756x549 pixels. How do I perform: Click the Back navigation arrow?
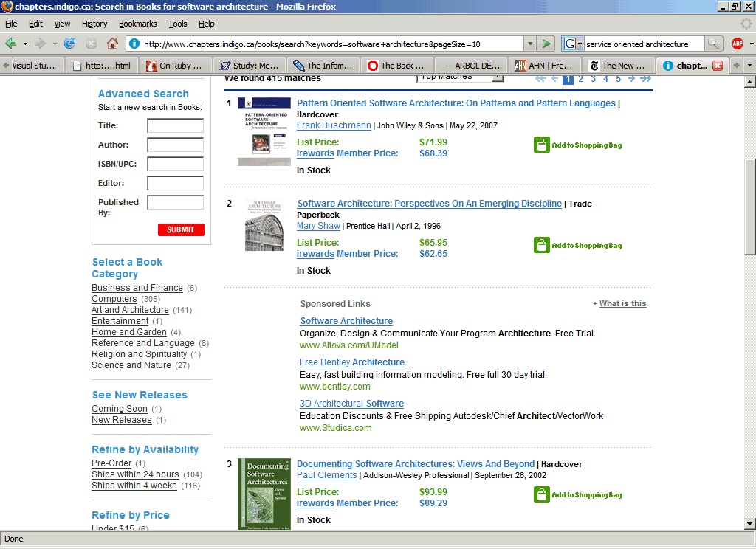[x=10, y=44]
